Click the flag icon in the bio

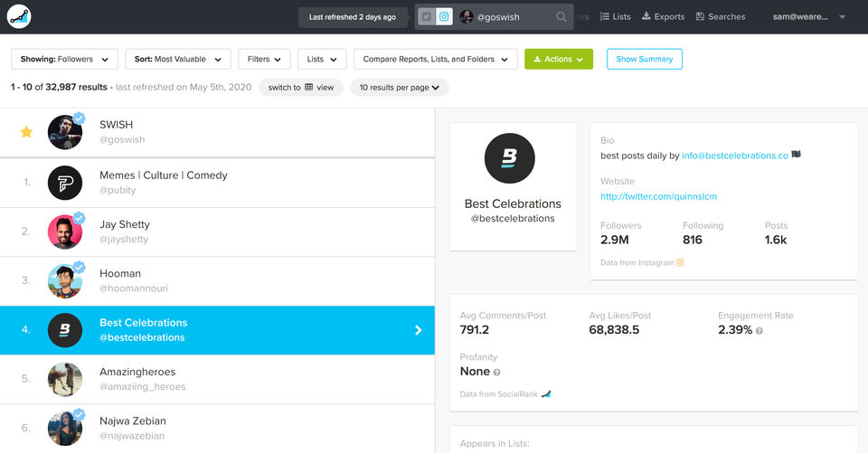tap(796, 155)
